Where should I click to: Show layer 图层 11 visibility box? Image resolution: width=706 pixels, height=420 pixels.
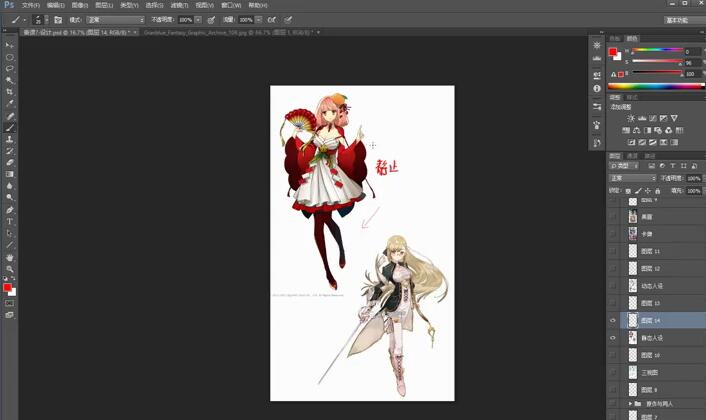(x=612, y=251)
